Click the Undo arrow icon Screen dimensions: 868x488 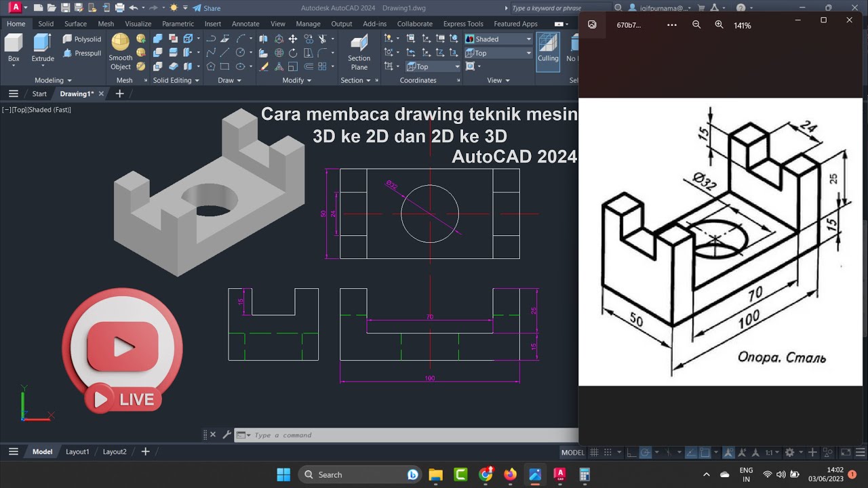coord(133,8)
